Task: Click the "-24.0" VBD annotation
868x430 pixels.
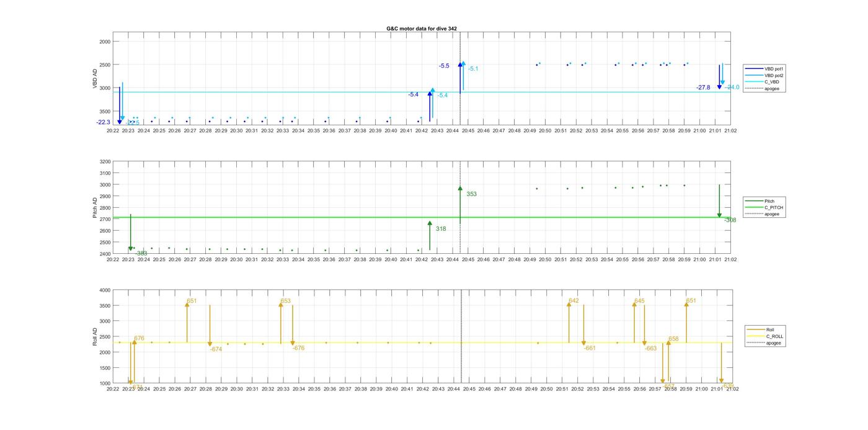Action: coord(732,87)
